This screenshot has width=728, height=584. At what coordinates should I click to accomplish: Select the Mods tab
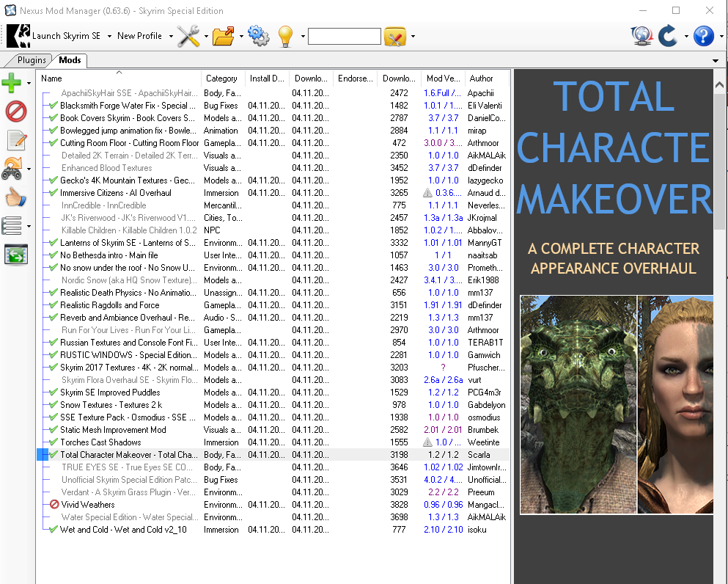(70, 60)
